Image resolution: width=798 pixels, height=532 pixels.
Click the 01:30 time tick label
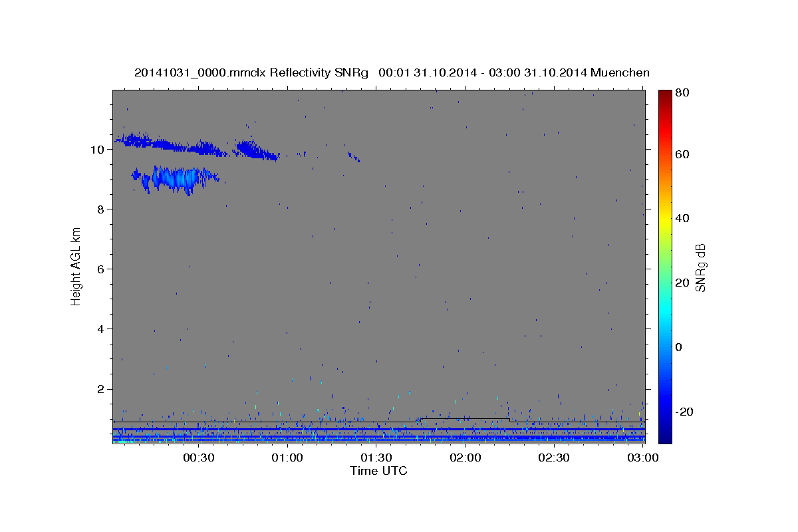[x=376, y=458]
